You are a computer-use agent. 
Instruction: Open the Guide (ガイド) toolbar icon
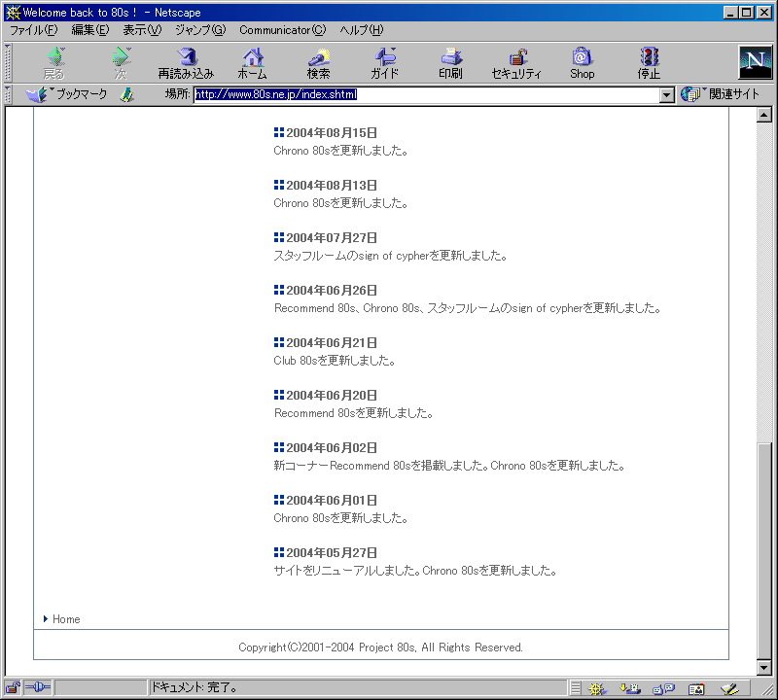tap(384, 63)
